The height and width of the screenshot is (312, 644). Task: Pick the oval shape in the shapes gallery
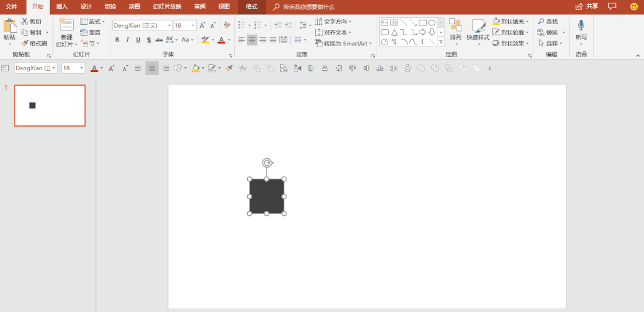432,22
